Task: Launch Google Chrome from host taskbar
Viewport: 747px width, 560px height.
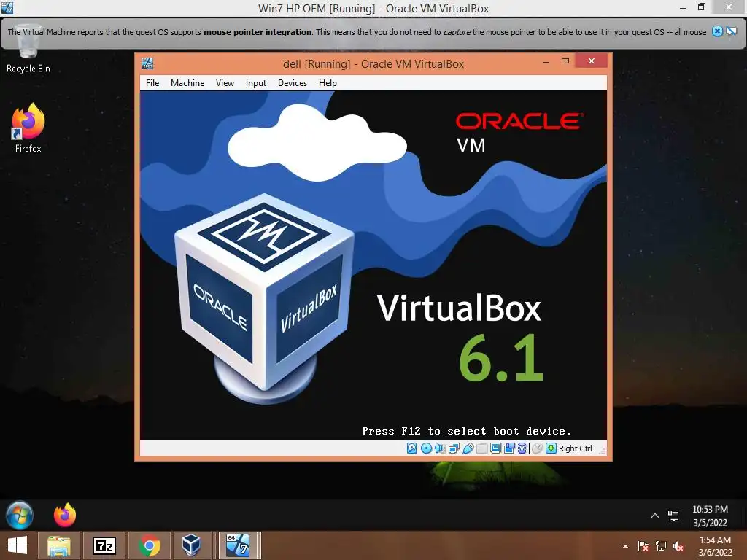Action: click(x=150, y=545)
